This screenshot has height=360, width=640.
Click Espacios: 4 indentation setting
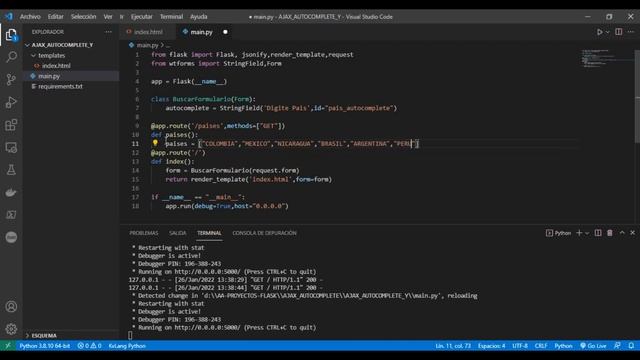[491, 346]
